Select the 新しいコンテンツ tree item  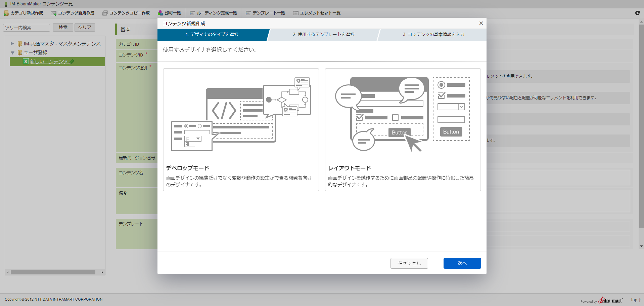pyautogui.click(x=49, y=62)
